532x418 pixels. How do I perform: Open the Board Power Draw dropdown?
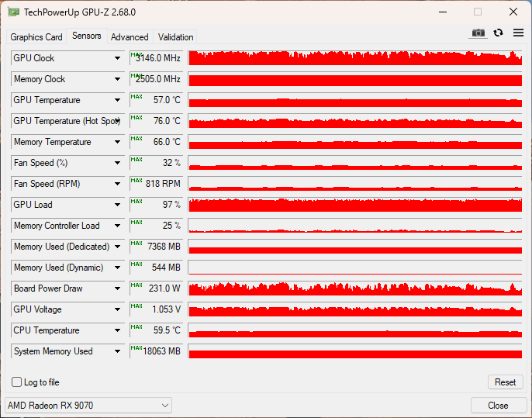[x=117, y=288]
